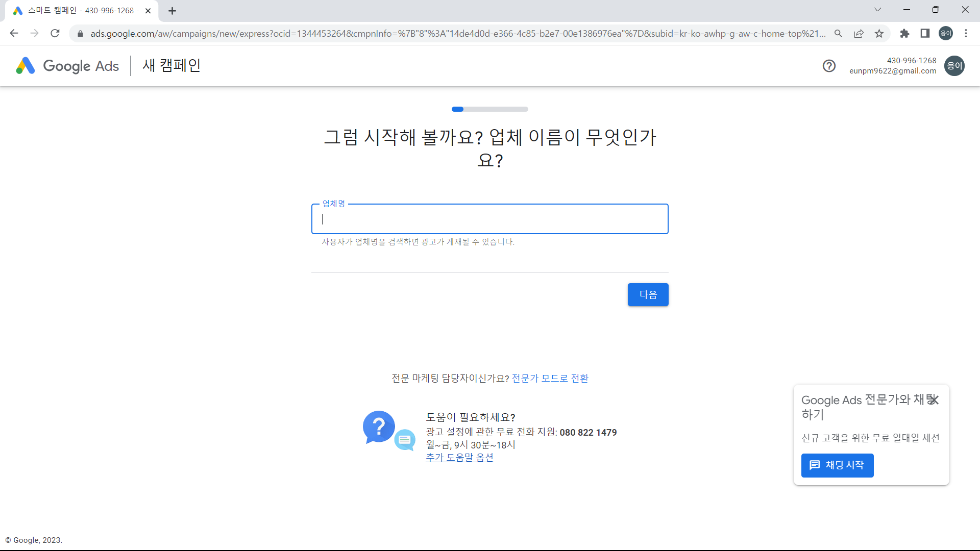Screen dimensions: 980x551
Task: Open a new browser tab
Action: click(x=172, y=10)
